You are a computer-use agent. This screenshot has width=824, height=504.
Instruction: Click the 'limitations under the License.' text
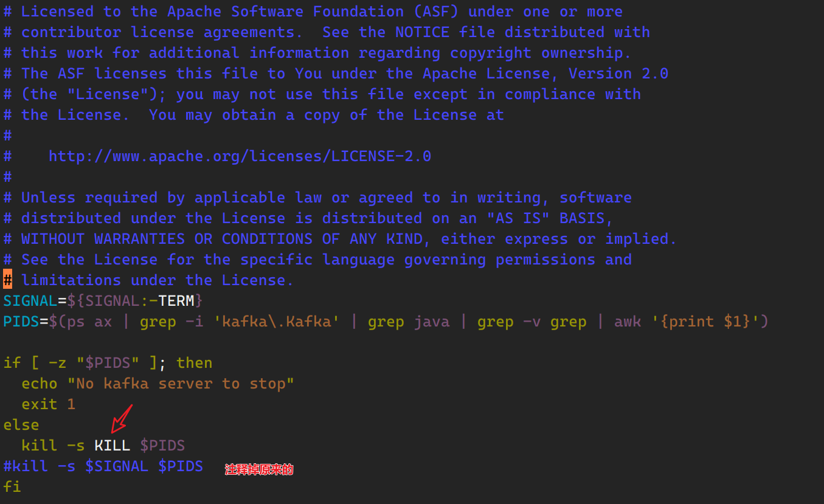158,280
